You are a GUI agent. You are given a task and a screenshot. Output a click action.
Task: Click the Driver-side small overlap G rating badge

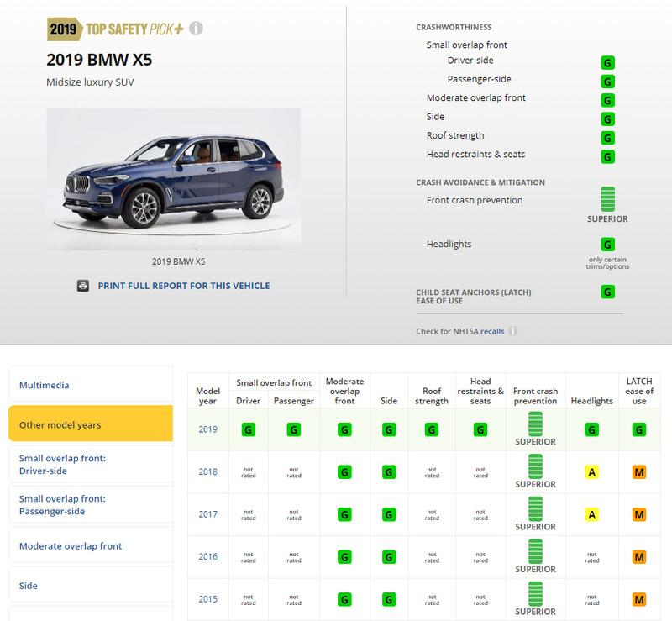[x=607, y=63]
